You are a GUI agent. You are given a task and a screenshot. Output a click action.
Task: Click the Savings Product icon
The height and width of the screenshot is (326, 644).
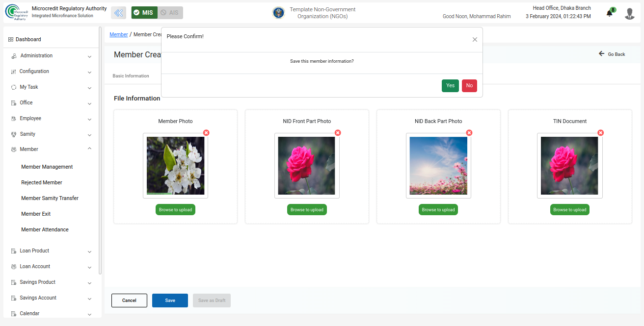(x=14, y=282)
